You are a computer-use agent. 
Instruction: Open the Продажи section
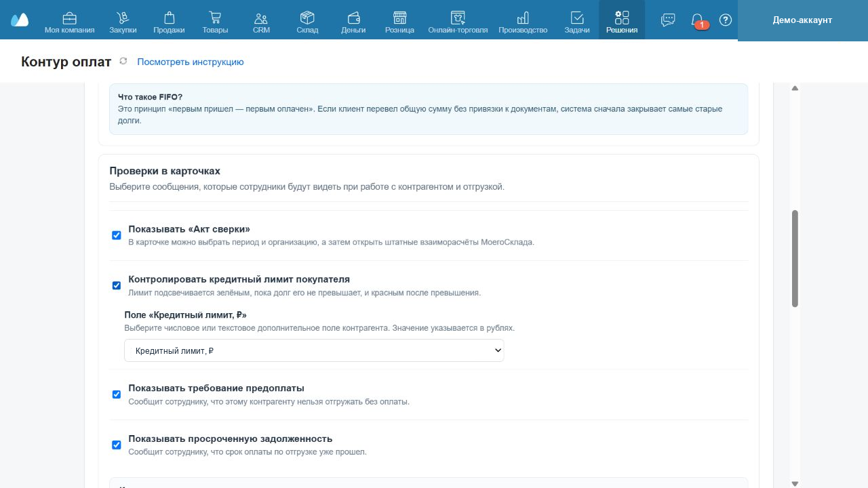click(x=169, y=20)
